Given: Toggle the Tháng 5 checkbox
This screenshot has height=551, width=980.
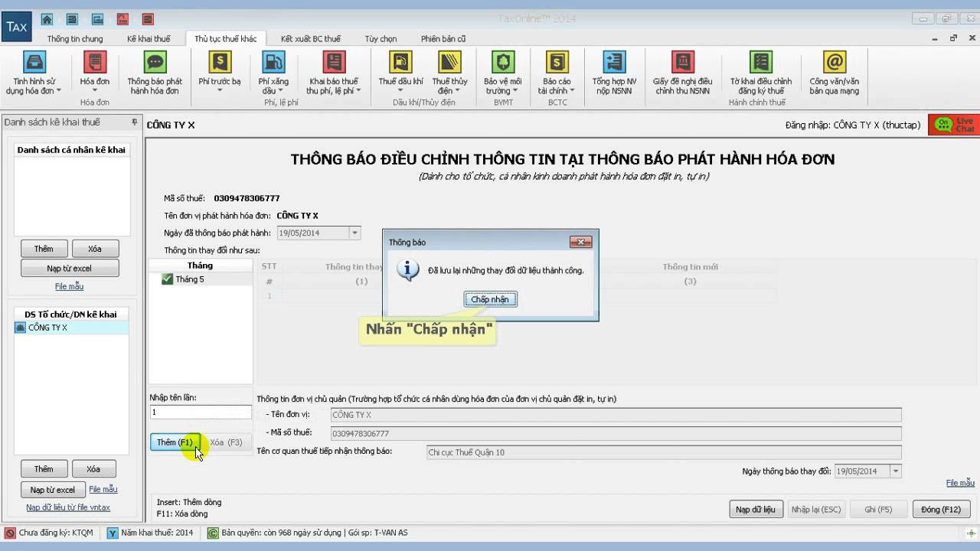Looking at the screenshot, I should tap(168, 279).
